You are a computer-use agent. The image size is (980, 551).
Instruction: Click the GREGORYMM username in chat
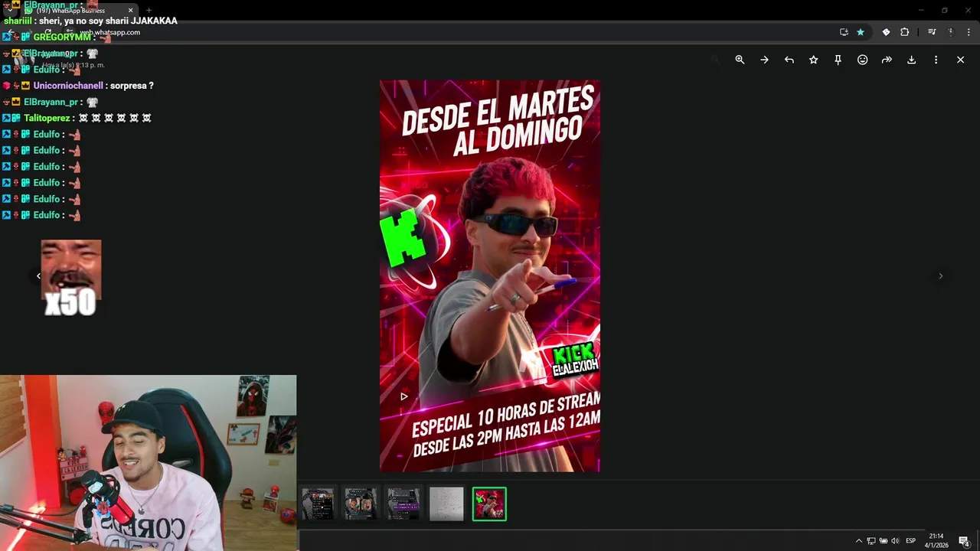[62, 37]
